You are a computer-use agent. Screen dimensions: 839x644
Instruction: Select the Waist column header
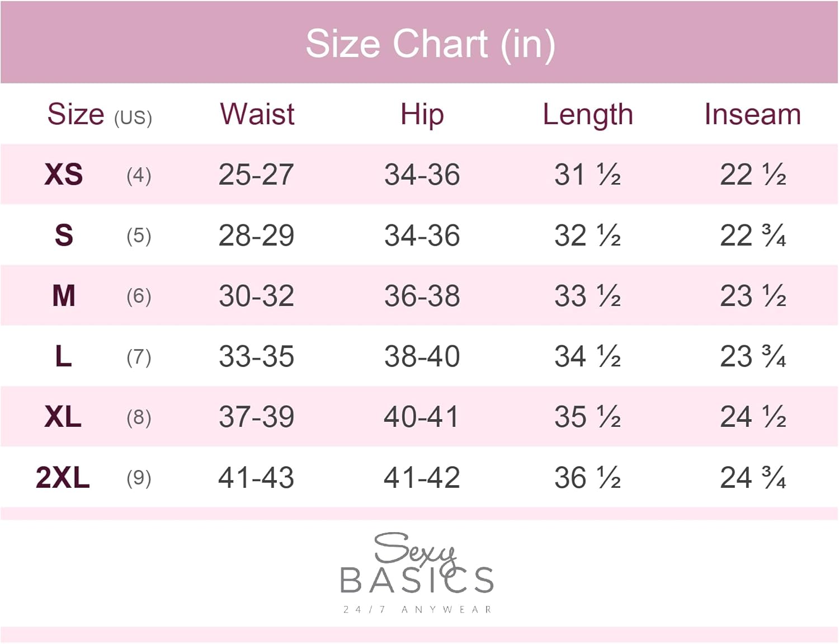(257, 114)
